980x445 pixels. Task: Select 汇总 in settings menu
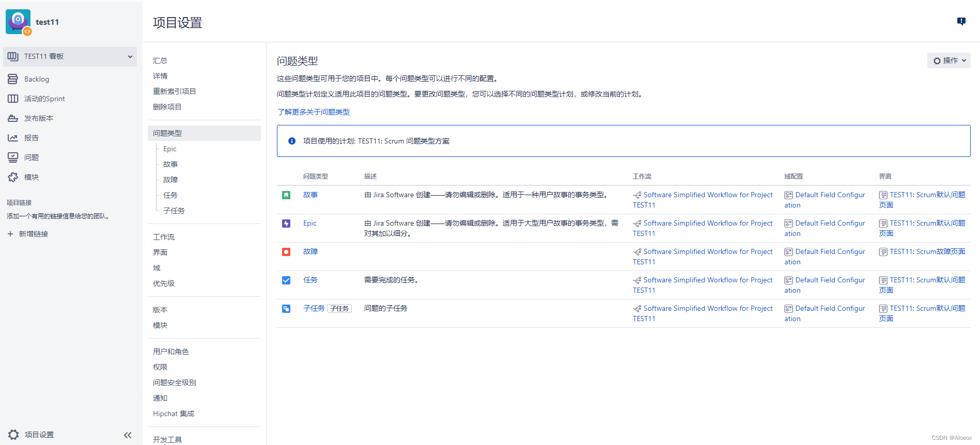(160, 60)
